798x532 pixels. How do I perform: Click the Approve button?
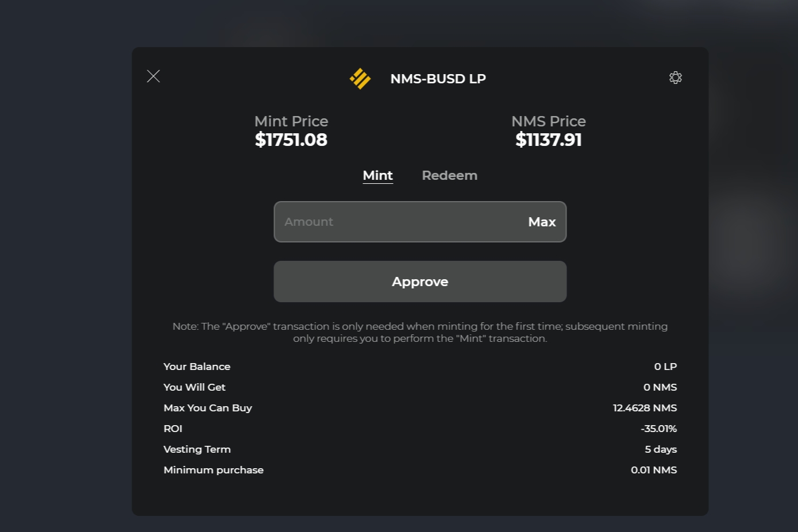click(420, 282)
